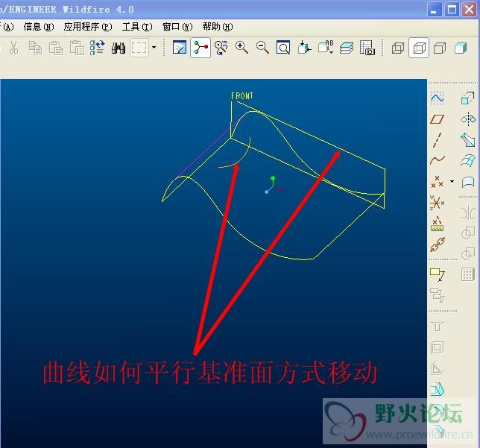Screen dimensions: 480x448
Task: Click the Paste clipboard icon
Action: click(56, 48)
